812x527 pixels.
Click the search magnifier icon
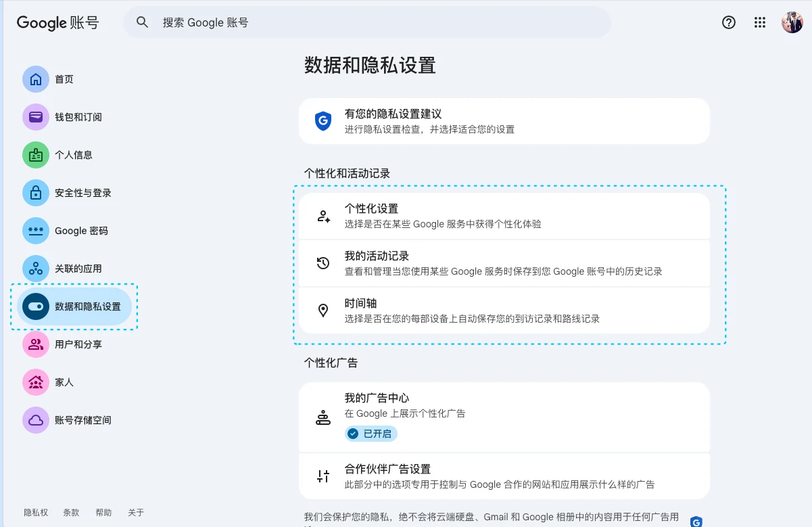pyautogui.click(x=142, y=22)
